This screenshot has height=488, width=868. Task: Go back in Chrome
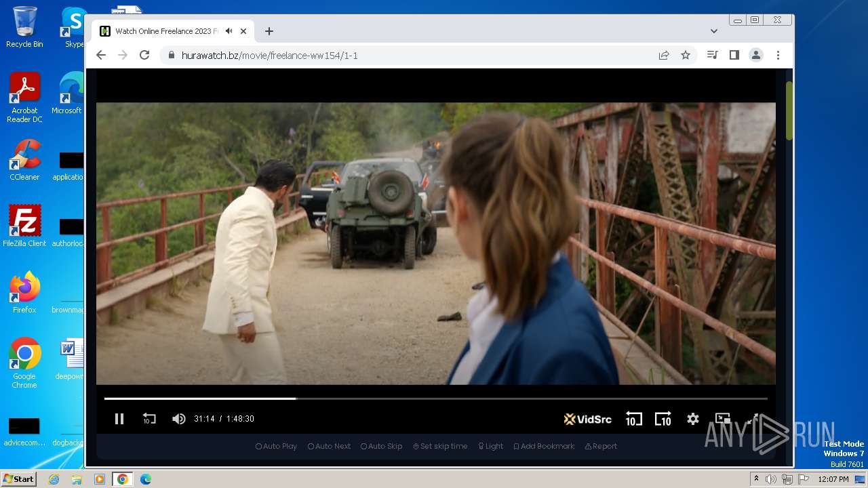click(x=101, y=55)
